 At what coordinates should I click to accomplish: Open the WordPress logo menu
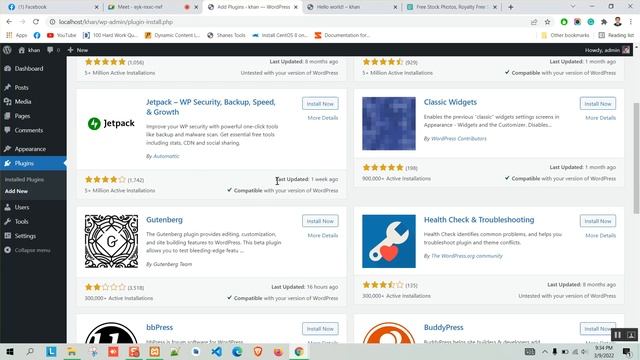point(7,50)
